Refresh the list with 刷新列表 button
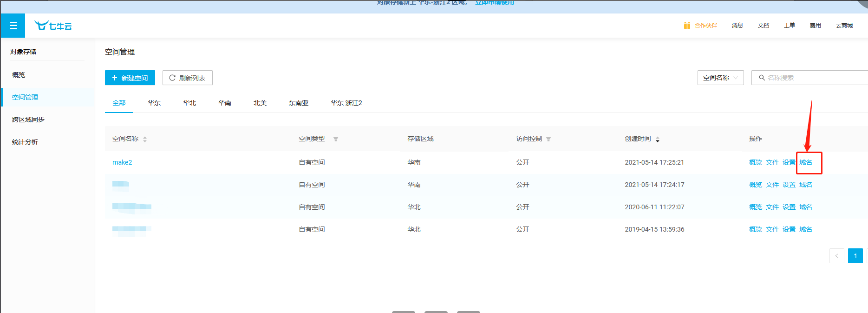This screenshot has width=868, height=313. pos(188,78)
